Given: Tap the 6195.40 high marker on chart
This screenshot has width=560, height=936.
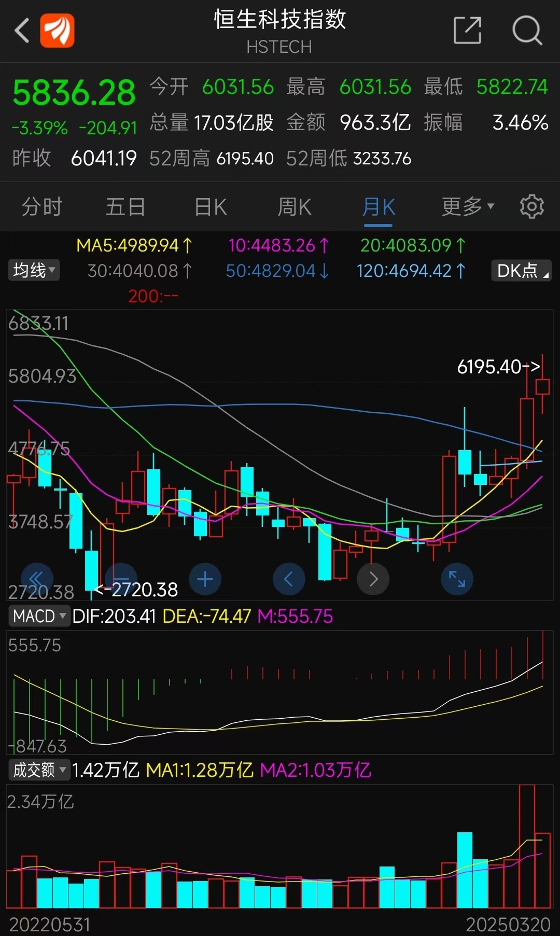Looking at the screenshot, I should point(498,367).
